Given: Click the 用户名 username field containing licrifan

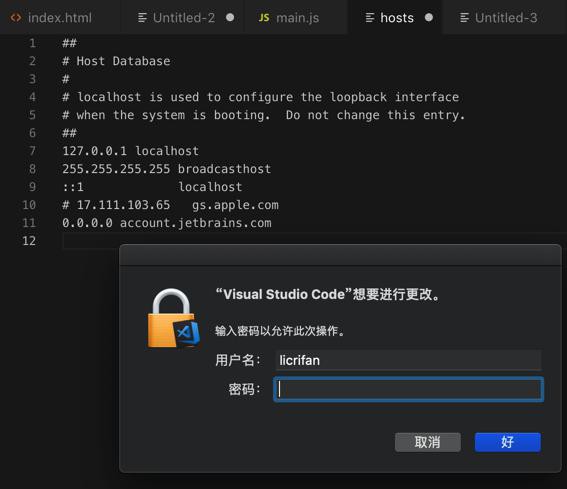Looking at the screenshot, I should tap(409, 360).
